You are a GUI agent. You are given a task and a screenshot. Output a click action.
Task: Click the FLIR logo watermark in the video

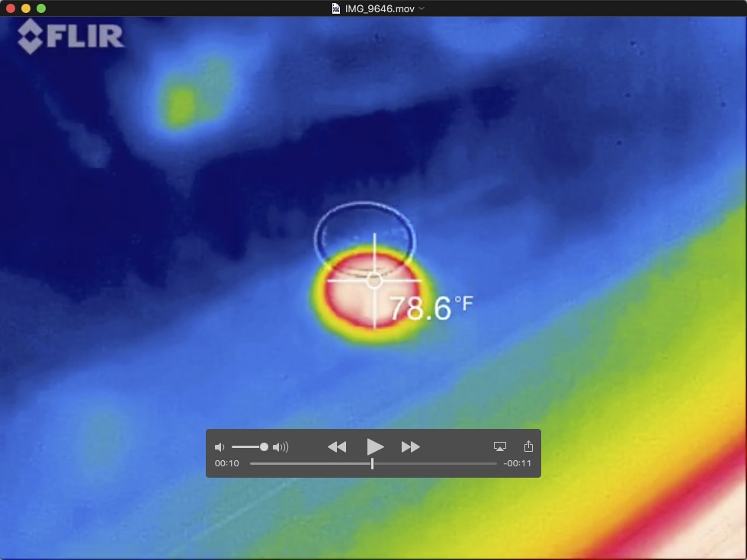point(70,36)
